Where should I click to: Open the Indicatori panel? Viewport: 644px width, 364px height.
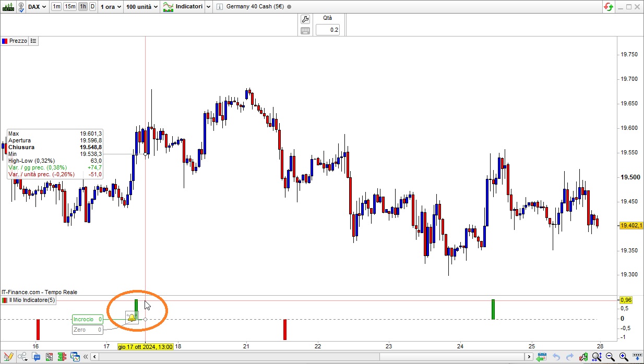[x=183, y=7]
